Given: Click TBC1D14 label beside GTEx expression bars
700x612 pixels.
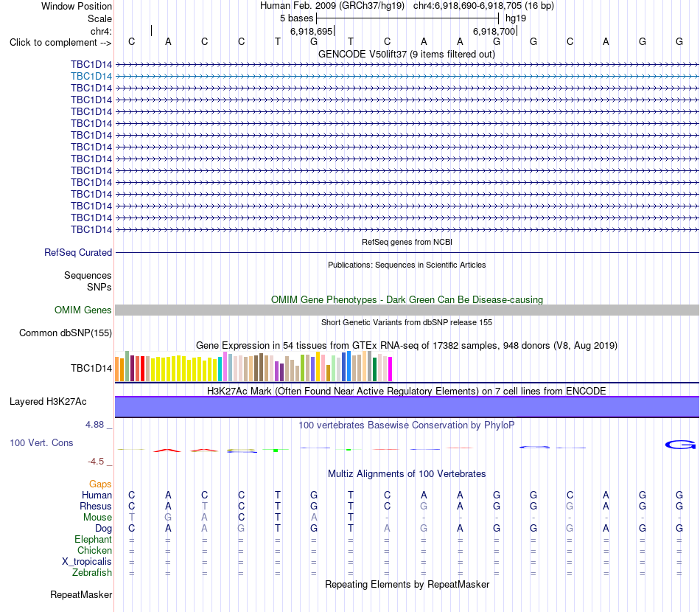Looking at the screenshot, I should click(91, 368).
